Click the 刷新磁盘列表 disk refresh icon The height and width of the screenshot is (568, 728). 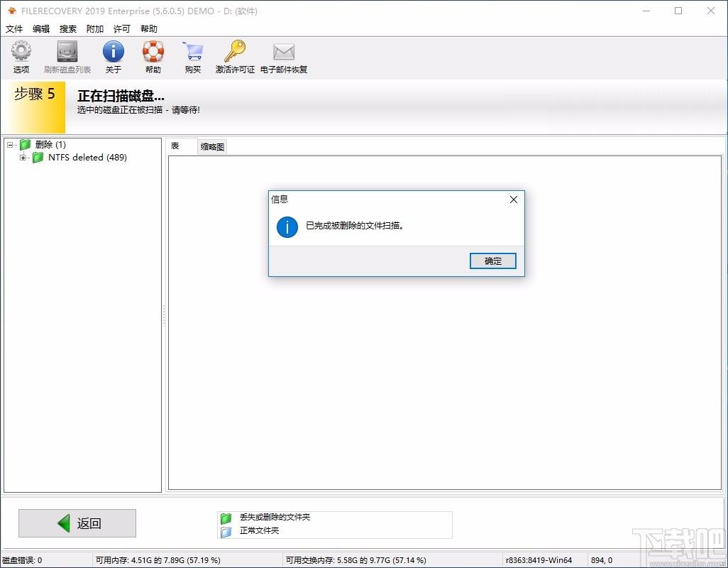click(x=67, y=51)
